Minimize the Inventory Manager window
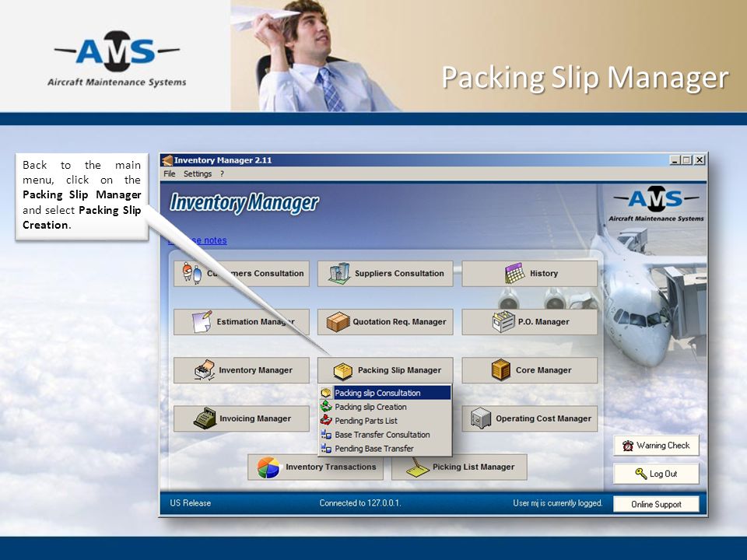 pyautogui.click(x=675, y=160)
